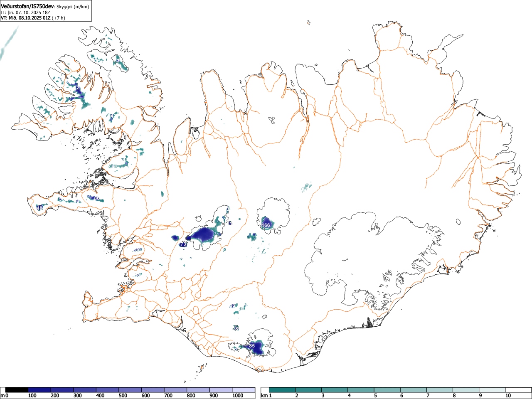This screenshot has height=399, width=532.
Task: Select the '7' tick on the km legend
Action: pyautogui.click(x=428, y=396)
